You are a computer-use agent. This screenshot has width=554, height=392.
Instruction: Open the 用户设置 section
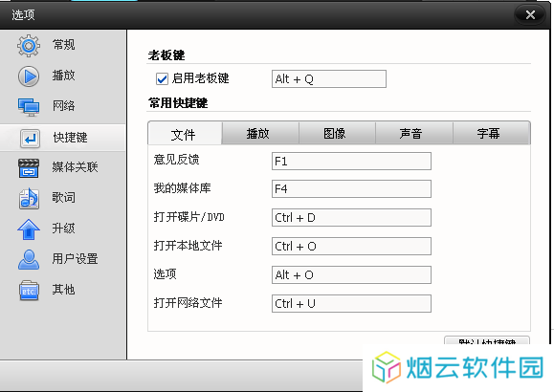click(x=75, y=259)
